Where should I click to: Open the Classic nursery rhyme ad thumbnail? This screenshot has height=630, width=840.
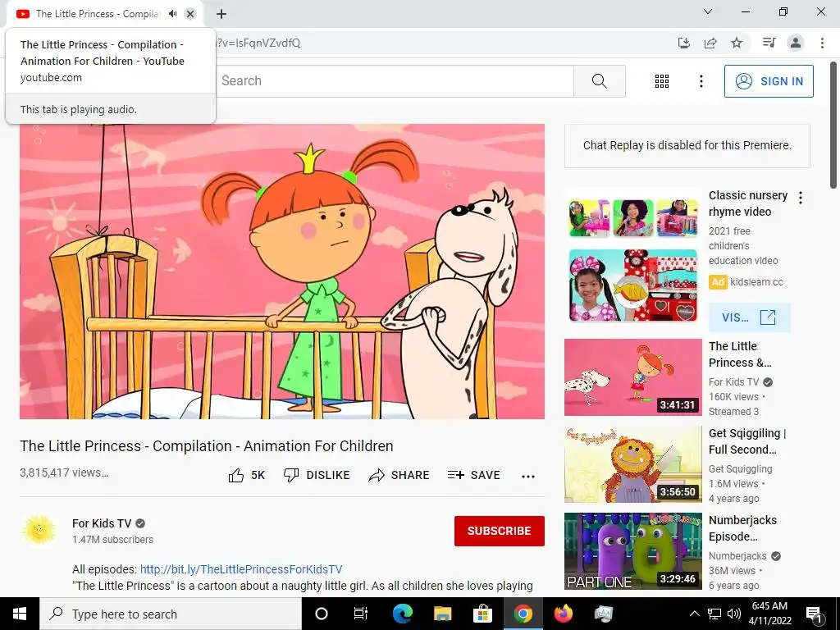point(633,260)
